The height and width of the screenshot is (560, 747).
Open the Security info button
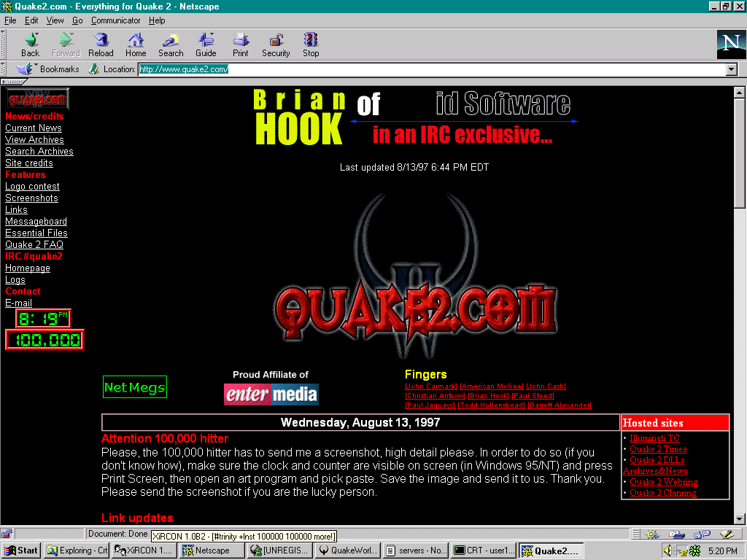pos(276,44)
